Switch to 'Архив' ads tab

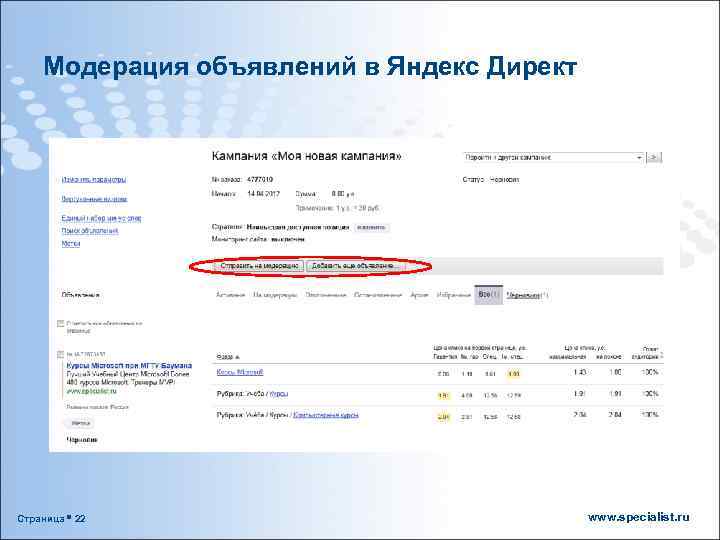click(419, 295)
